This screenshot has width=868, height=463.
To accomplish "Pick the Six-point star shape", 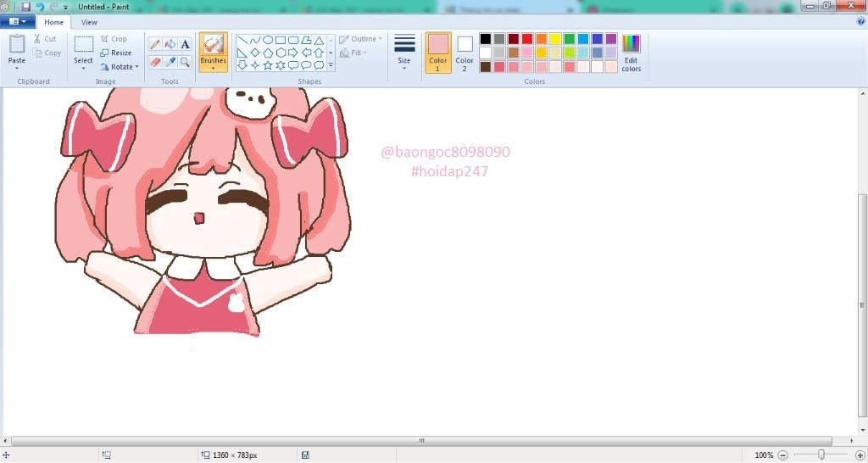I will (x=281, y=65).
